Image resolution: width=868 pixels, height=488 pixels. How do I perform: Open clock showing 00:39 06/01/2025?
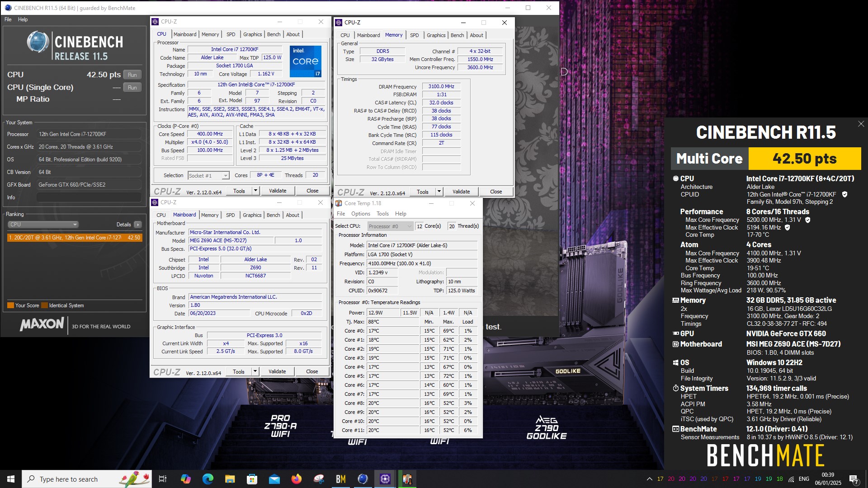pyautogui.click(x=828, y=479)
